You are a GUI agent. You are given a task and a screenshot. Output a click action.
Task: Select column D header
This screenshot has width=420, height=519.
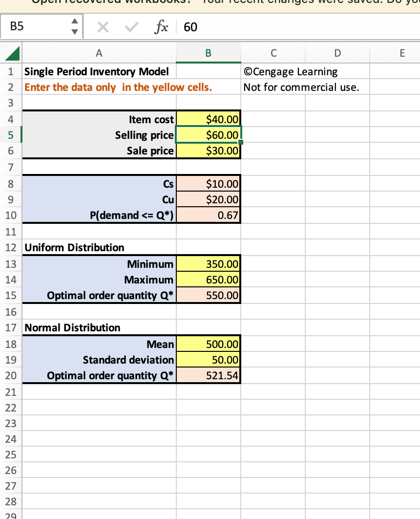[x=337, y=53]
